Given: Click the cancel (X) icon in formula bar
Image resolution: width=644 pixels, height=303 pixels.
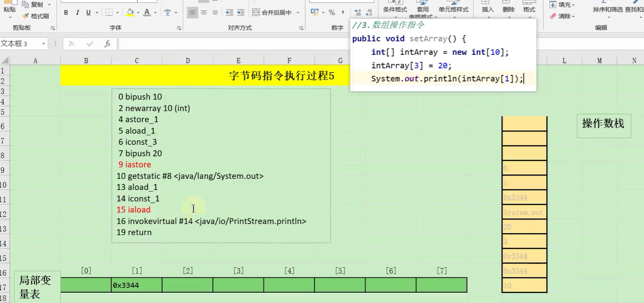Looking at the screenshot, I should click(72, 44).
